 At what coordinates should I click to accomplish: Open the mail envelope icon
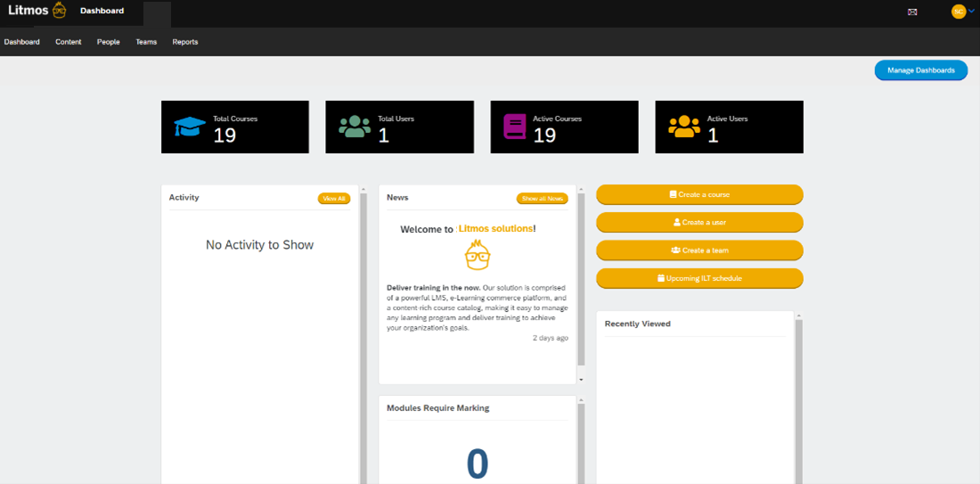912,12
